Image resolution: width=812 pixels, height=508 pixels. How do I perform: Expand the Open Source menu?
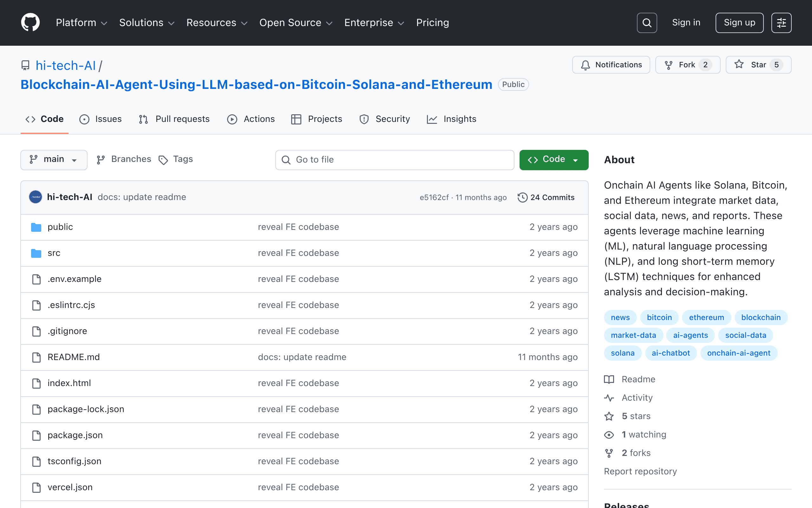coord(296,23)
